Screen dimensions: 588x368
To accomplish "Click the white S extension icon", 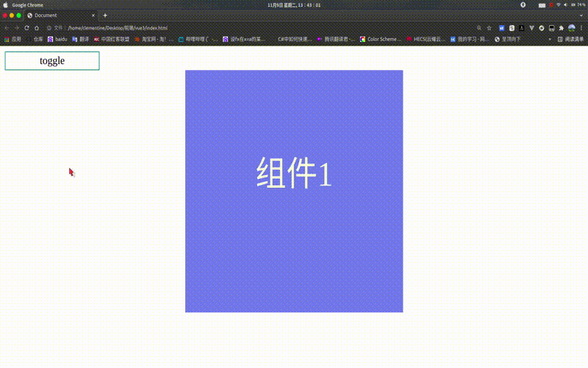I will click(x=512, y=28).
